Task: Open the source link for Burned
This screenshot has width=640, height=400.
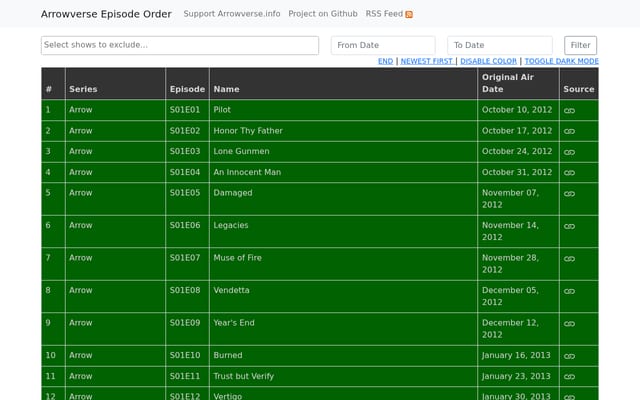Action: point(569,356)
